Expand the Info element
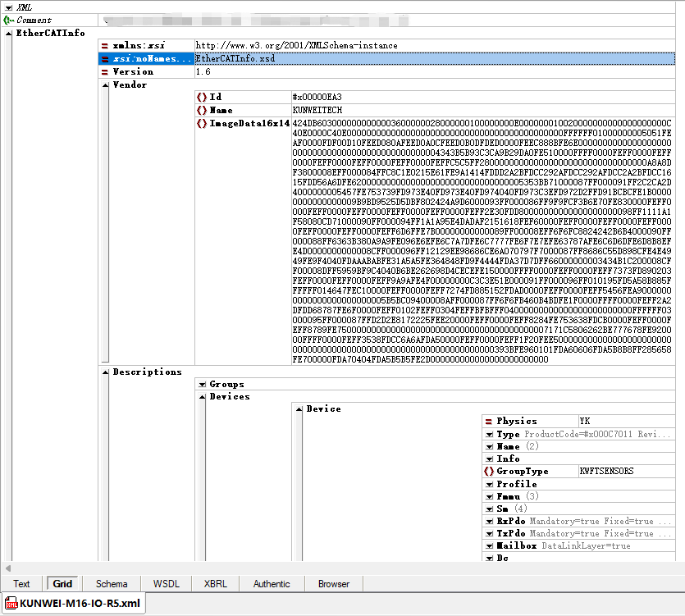 489,459
